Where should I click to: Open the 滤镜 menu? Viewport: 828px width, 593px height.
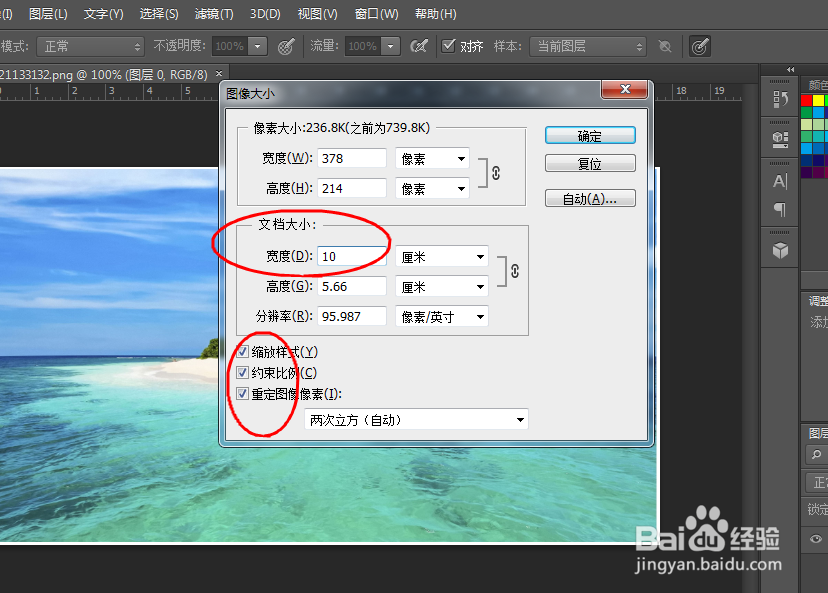point(213,13)
